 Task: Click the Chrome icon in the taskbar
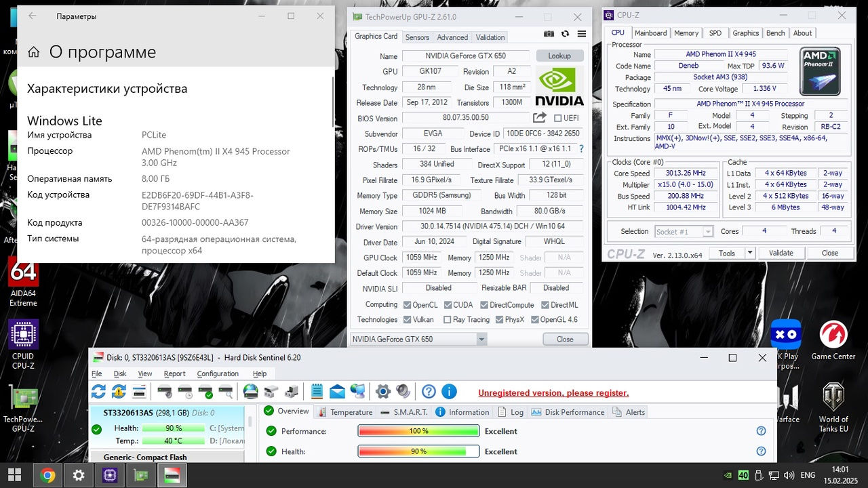[47, 475]
